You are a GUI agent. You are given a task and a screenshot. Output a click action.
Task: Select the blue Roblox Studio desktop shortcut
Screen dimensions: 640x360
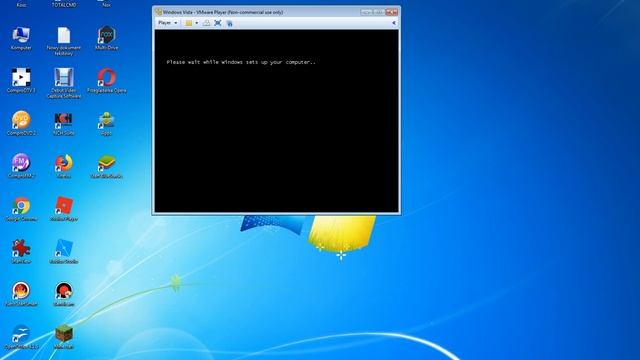64,252
